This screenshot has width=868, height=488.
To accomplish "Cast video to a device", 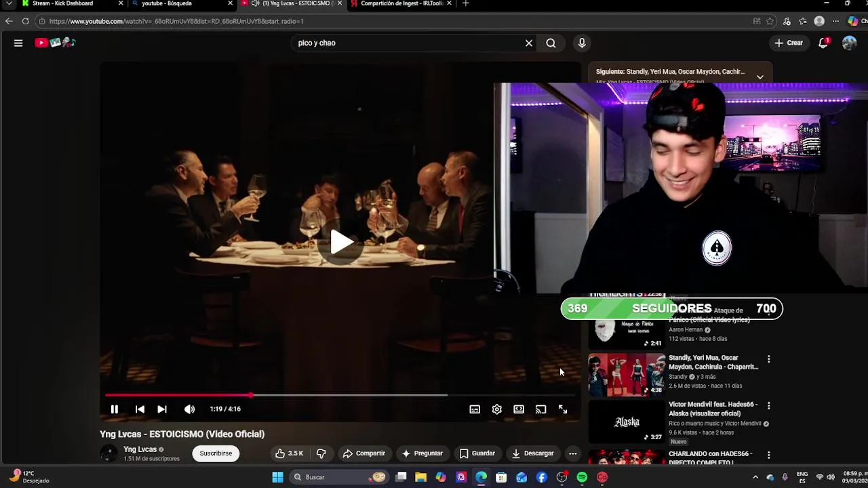I will point(540,409).
